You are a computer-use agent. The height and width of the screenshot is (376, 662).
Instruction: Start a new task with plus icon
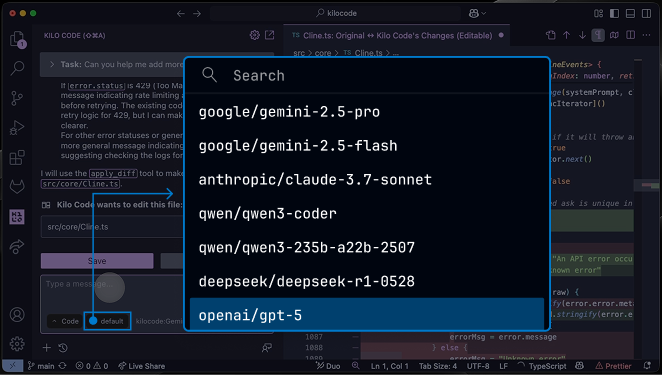46,348
